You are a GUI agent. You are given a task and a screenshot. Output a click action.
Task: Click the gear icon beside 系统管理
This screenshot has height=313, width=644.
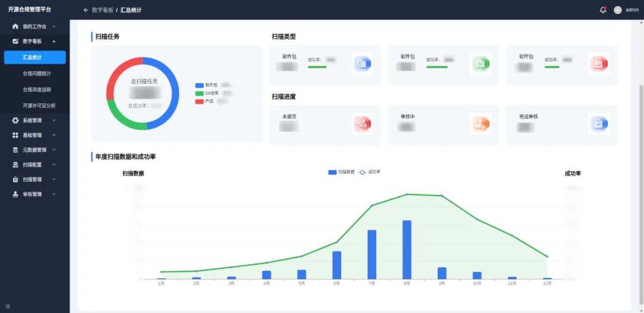point(16,120)
